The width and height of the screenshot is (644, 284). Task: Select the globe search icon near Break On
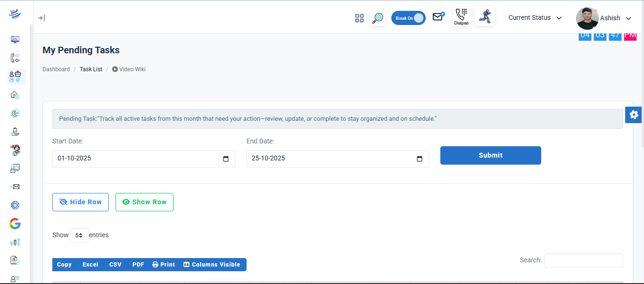pos(377,18)
